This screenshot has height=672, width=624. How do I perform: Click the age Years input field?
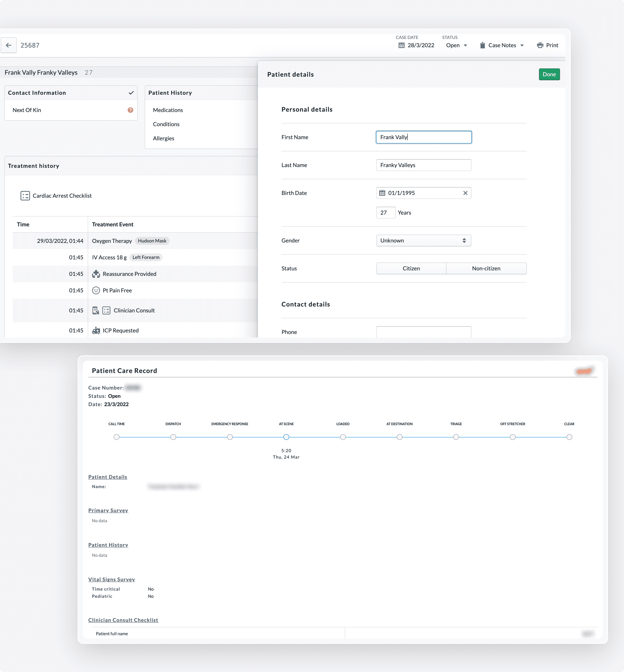386,213
